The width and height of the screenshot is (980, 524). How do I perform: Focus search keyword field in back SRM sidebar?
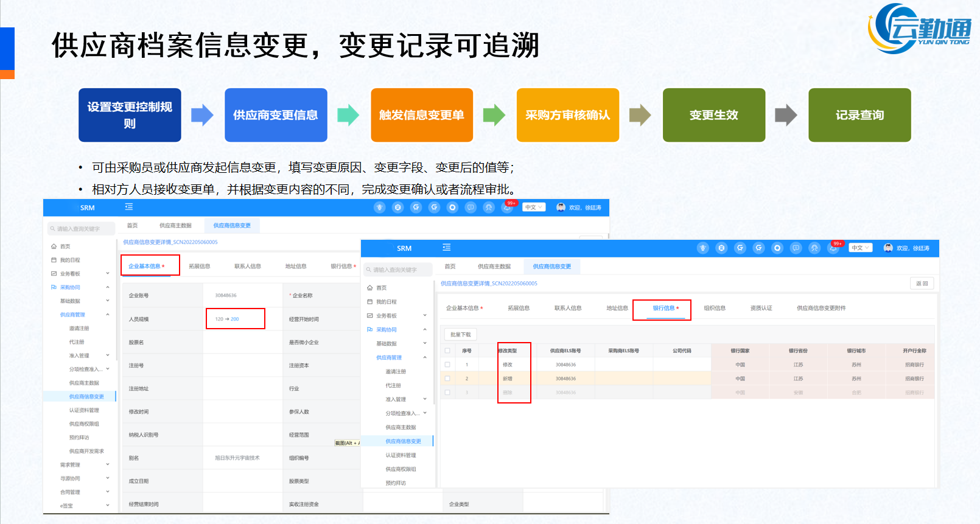pyautogui.click(x=82, y=229)
